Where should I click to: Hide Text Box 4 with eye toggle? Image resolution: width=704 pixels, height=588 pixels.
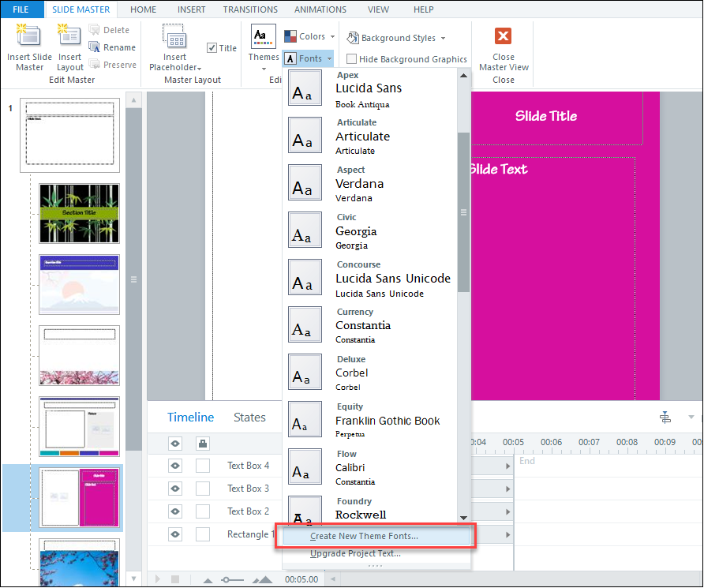point(175,466)
